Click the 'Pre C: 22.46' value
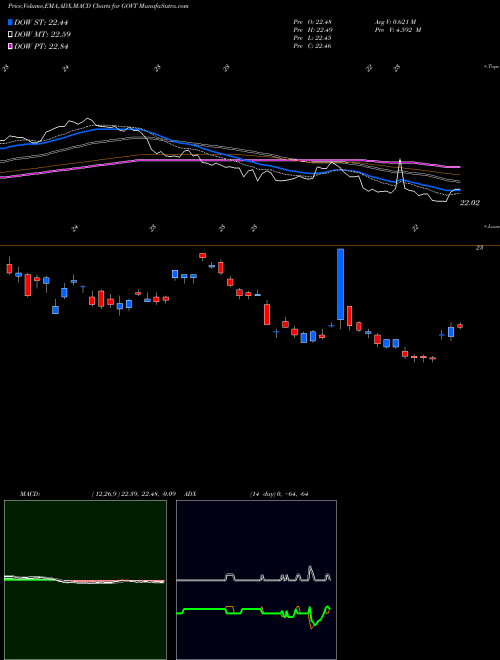Image resolution: width=500 pixels, height=660 pixels. pos(313,46)
